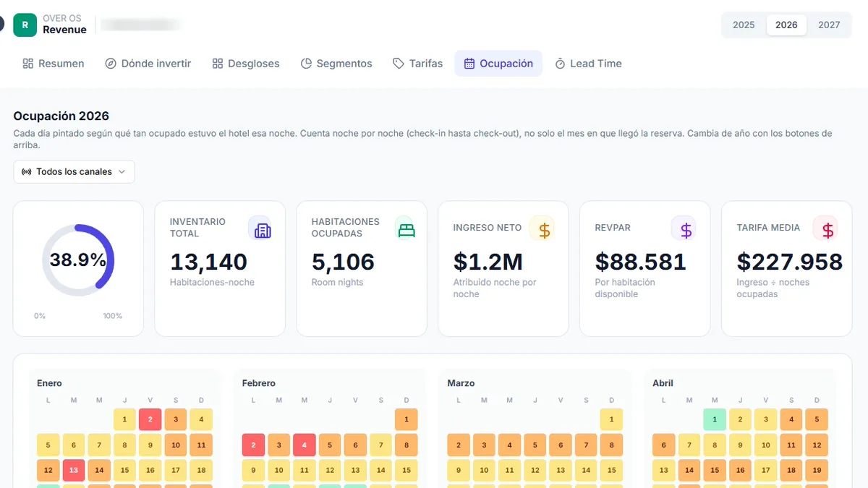Click the Marzo month heading

(x=461, y=383)
